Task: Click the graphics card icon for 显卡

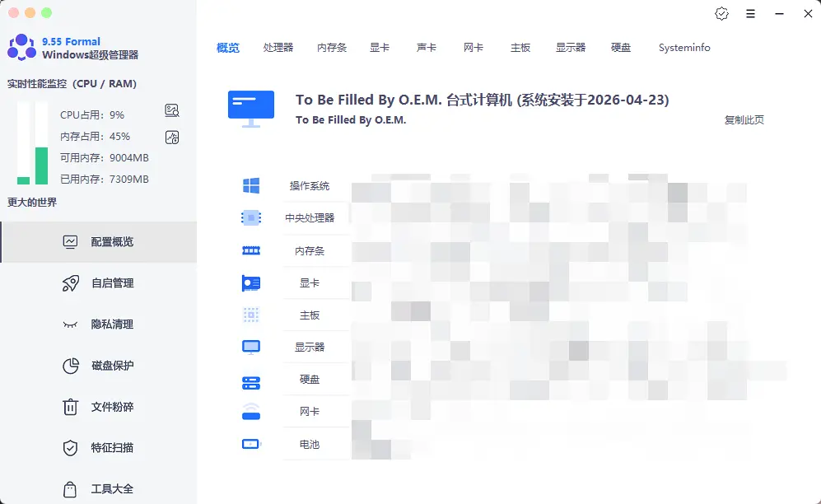Action: coord(251,283)
